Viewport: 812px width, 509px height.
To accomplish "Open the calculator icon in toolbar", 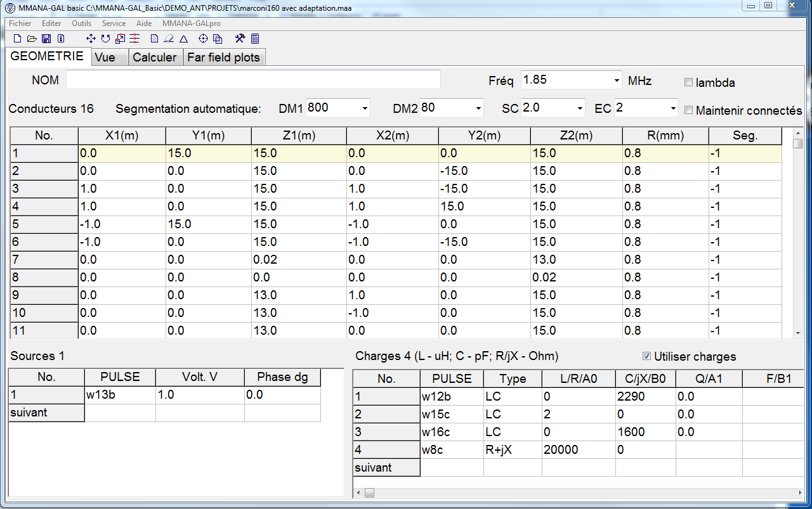I will [255, 39].
